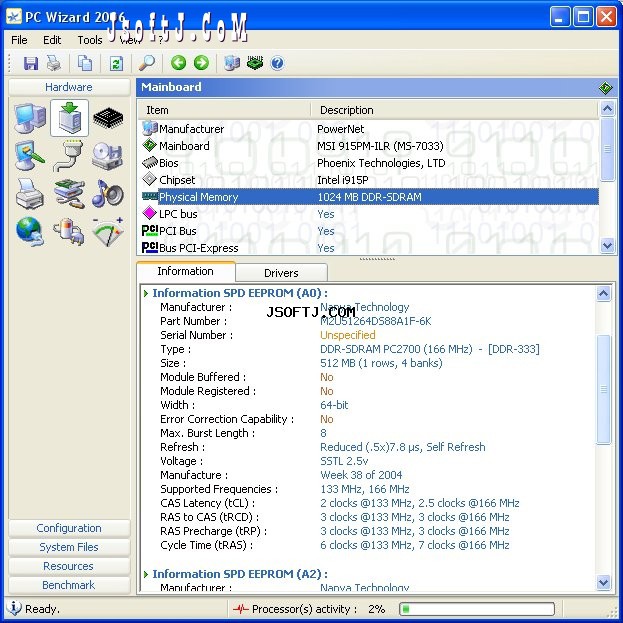Click the info icon in status bar
This screenshot has height=623, width=623.
point(13,608)
